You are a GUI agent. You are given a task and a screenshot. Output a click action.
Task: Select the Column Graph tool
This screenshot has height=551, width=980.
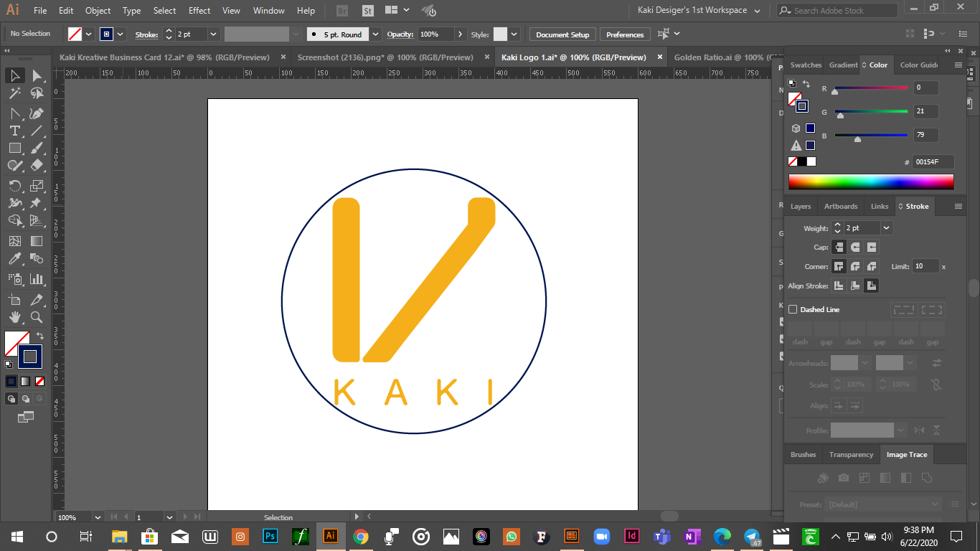pos(37,279)
